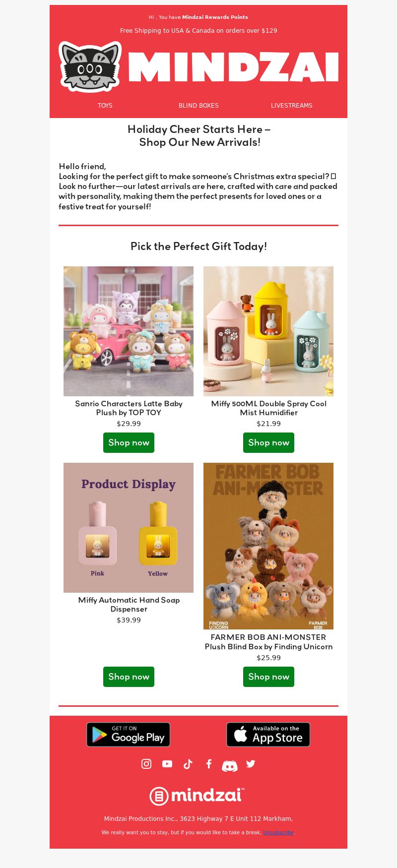Open the Twitter bird icon in the footer
Viewport: 397px width, 868px height.
coord(251,764)
